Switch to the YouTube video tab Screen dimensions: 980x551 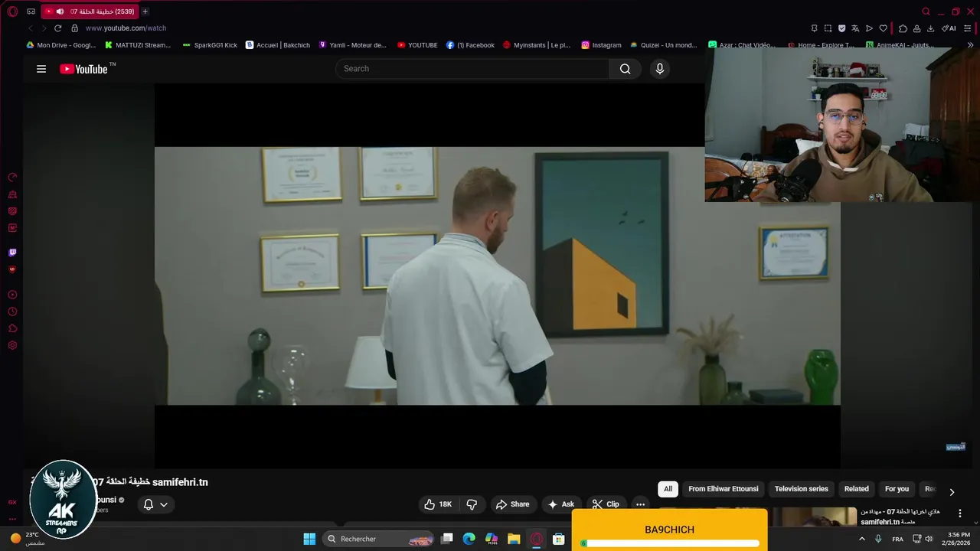[90, 11]
